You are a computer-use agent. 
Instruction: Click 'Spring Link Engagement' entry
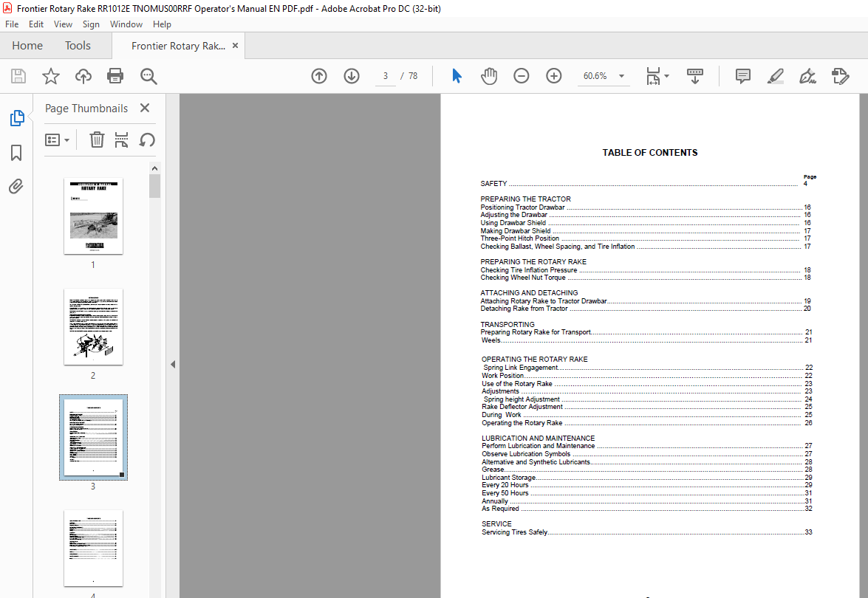pyautogui.click(x=648, y=368)
